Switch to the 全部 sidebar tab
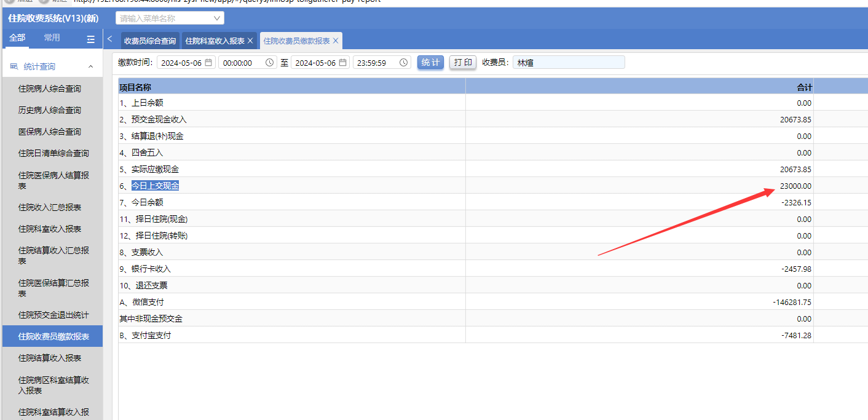The image size is (868, 420). [x=17, y=38]
